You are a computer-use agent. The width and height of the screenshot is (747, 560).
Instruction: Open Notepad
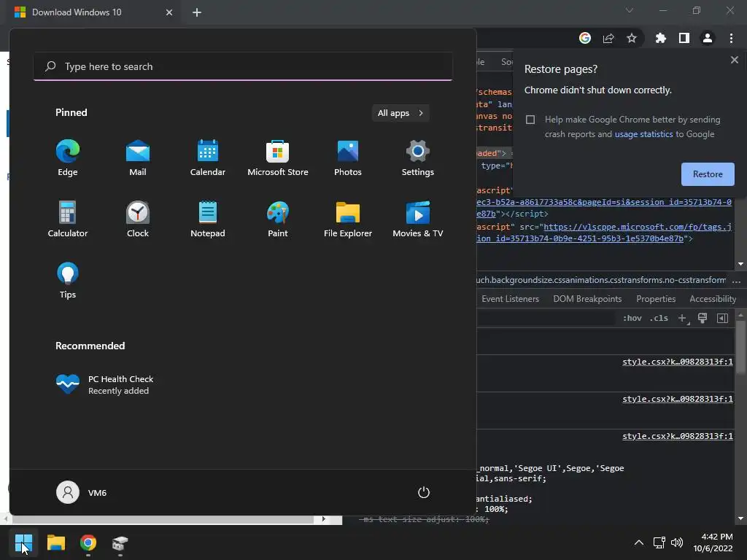point(208,219)
